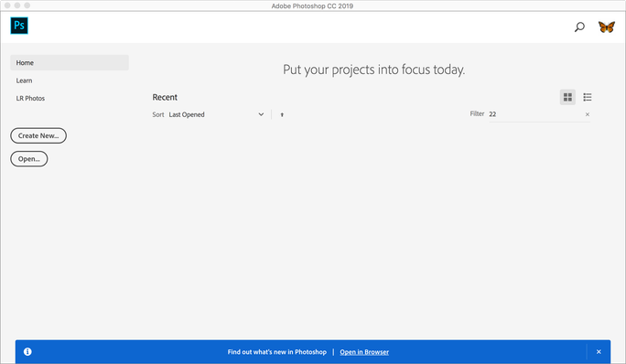Viewport: 626px width, 364px height.
Task: Switch to grid view of recent files
Action: (567, 97)
